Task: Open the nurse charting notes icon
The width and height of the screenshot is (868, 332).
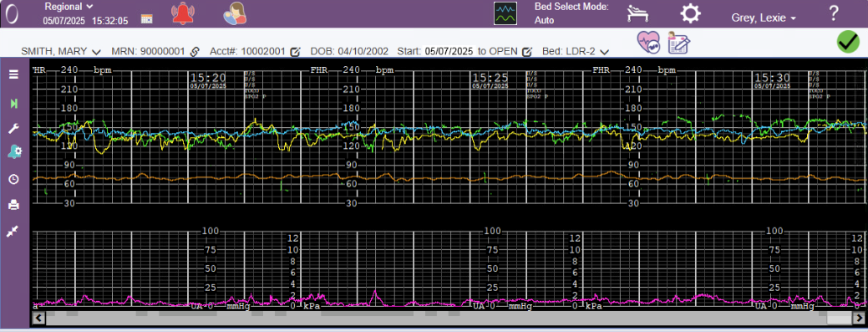Action: (x=678, y=42)
